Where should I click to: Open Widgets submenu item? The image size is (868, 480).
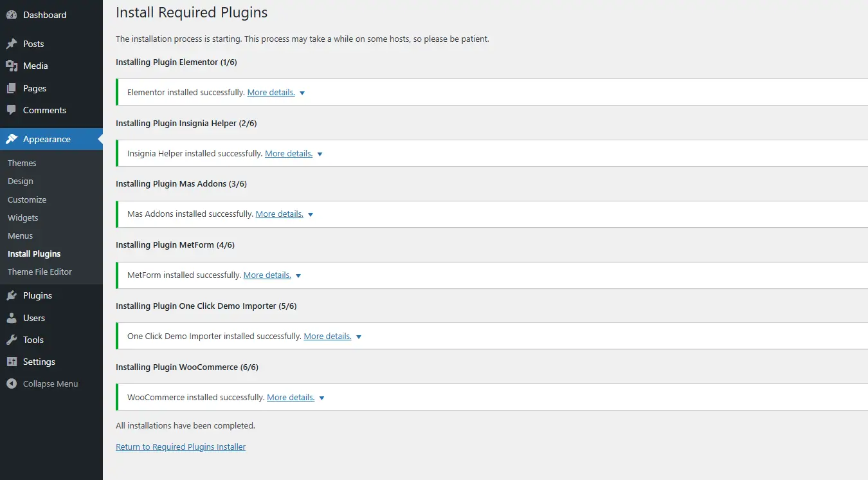coord(23,217)
